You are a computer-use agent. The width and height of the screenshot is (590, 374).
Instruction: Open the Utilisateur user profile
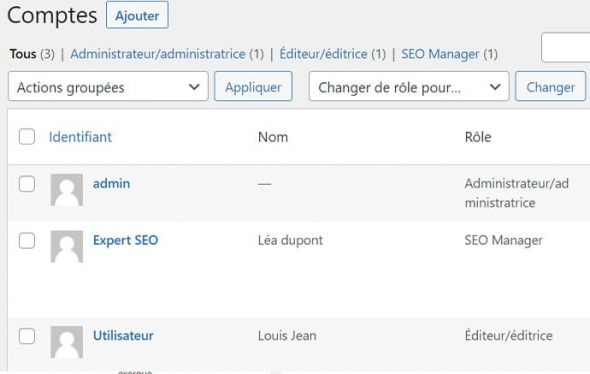(123, 336)
